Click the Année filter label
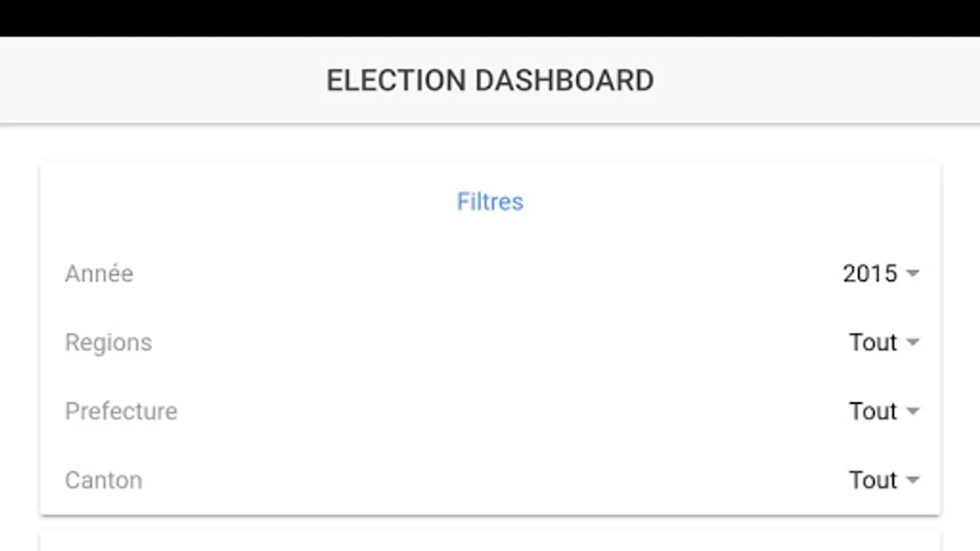The image size is (980, 551). pos(99,273)
